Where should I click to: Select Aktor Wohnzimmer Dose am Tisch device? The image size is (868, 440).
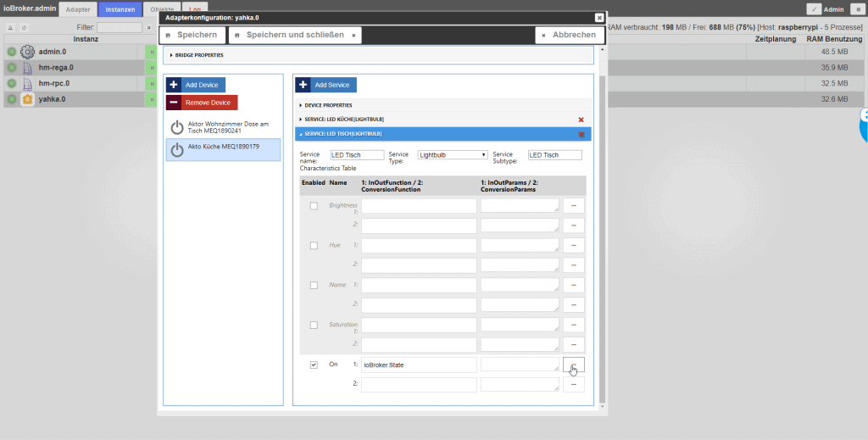pyautogui.click(x=223, y=127)
